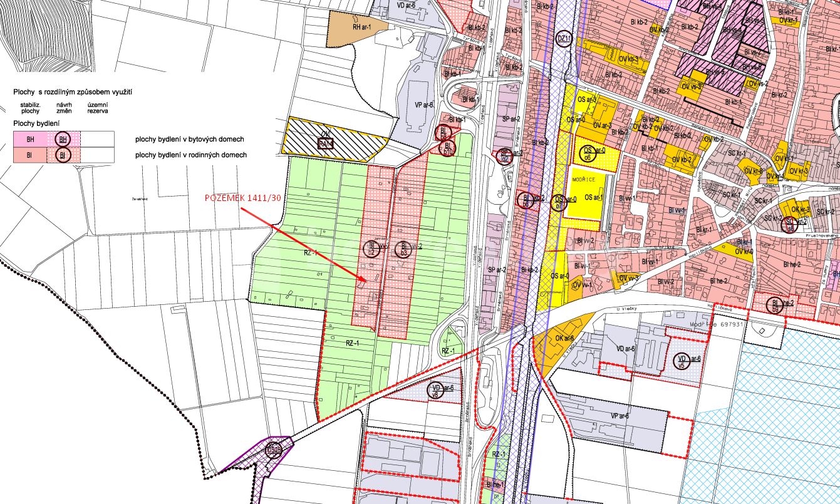Click the 'MODŘICE' label on yellow area
840x504 pixels.
pyautogui.click(x=584, y=178)
